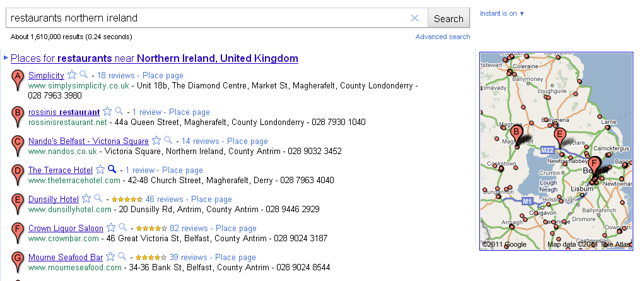Open the Crown Liquor Saloon result title
The image size is (644, 281).
(66, 228)
